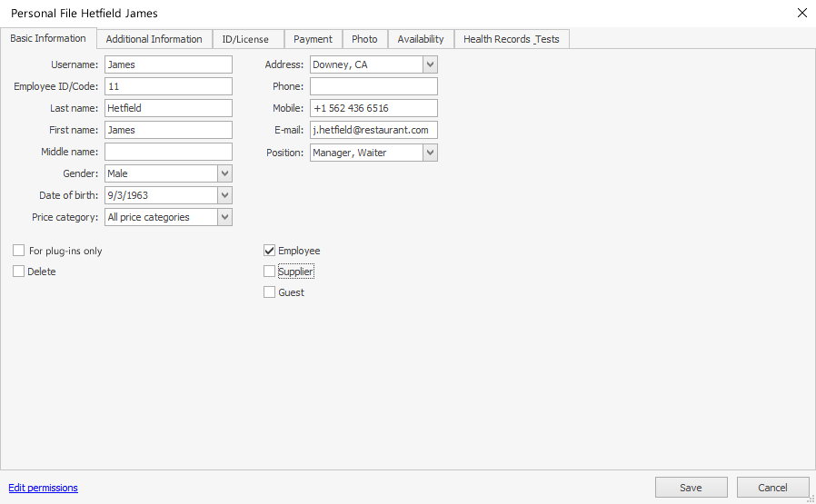This screenshot has height=504, width=816.
Task: Open the Position dropdown list
Action: click(430, 153)
